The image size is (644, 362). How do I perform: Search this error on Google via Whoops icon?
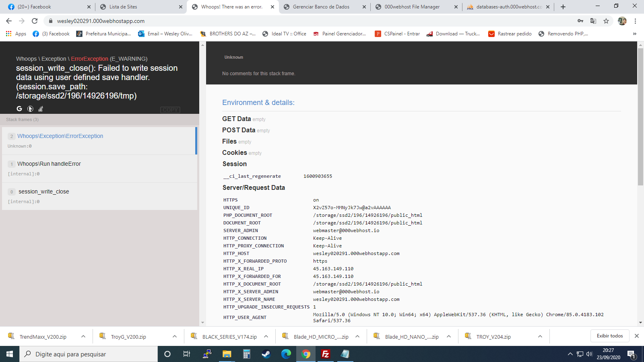(19, 109)
